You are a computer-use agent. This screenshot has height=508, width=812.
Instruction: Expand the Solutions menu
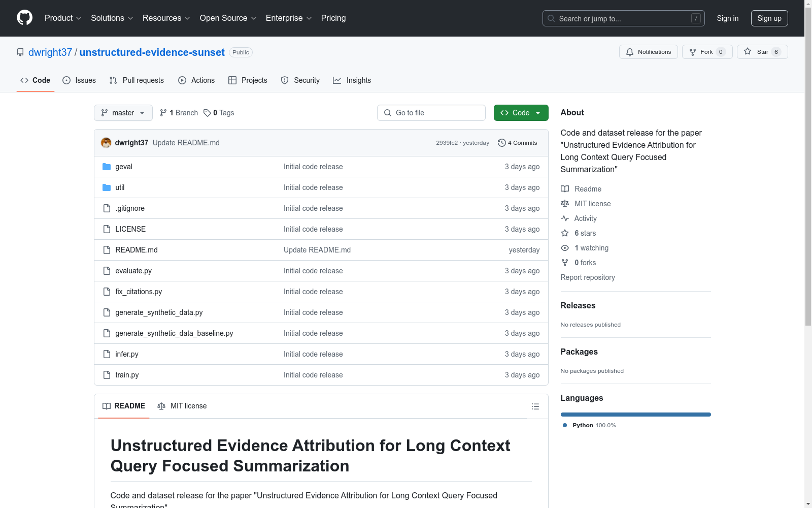[112, 18]
